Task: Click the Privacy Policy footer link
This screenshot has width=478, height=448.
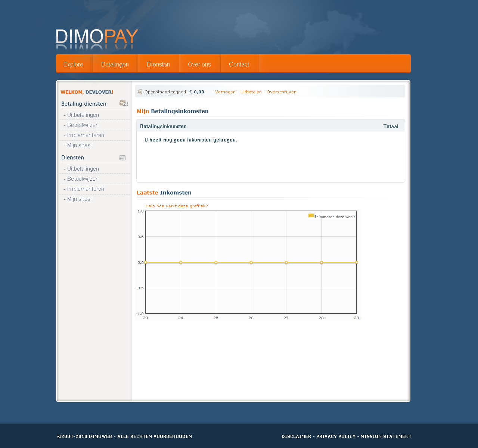Action: pos(336,436)
